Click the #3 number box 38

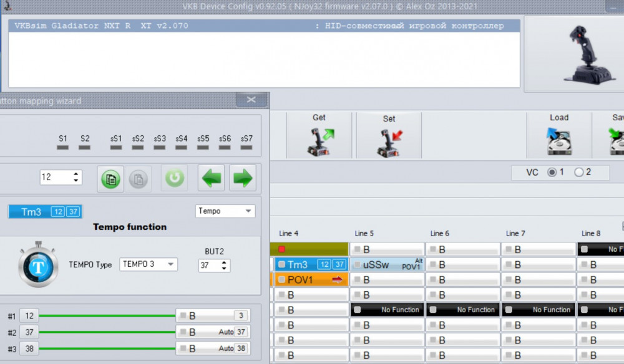coord(29,349)
